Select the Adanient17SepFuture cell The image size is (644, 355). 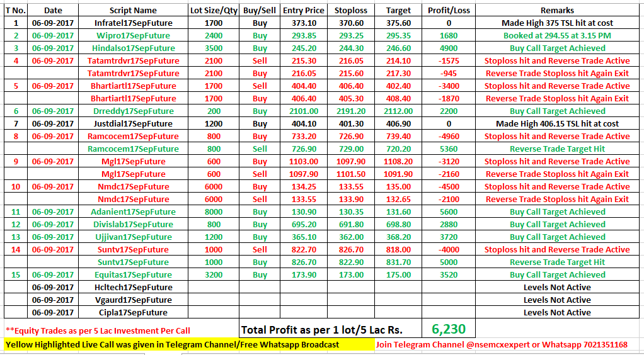pos(133,211)
